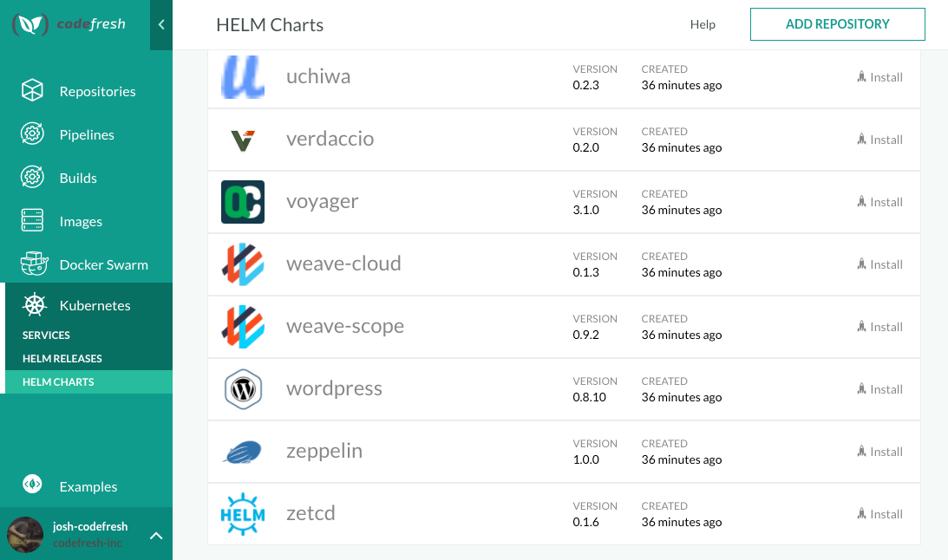Install the wordpress chart
Screen dimensions: 948x560
pyautogui.click(x=879, y=388)
